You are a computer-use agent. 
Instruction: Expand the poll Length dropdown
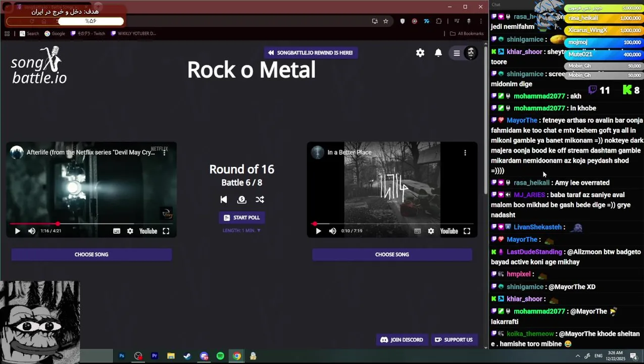[x=242, y=231]
